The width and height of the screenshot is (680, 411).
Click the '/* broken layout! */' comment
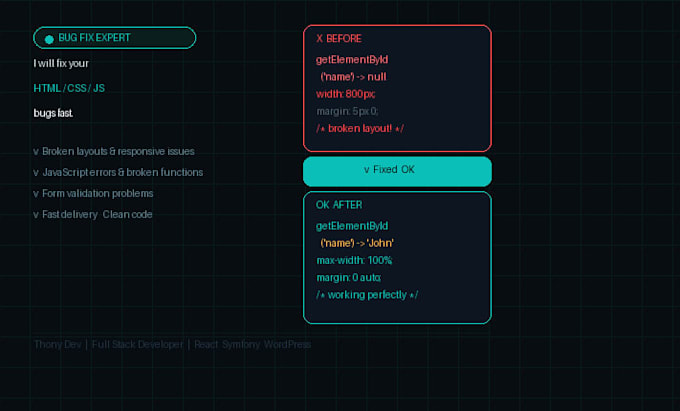[x=360, y=128]
